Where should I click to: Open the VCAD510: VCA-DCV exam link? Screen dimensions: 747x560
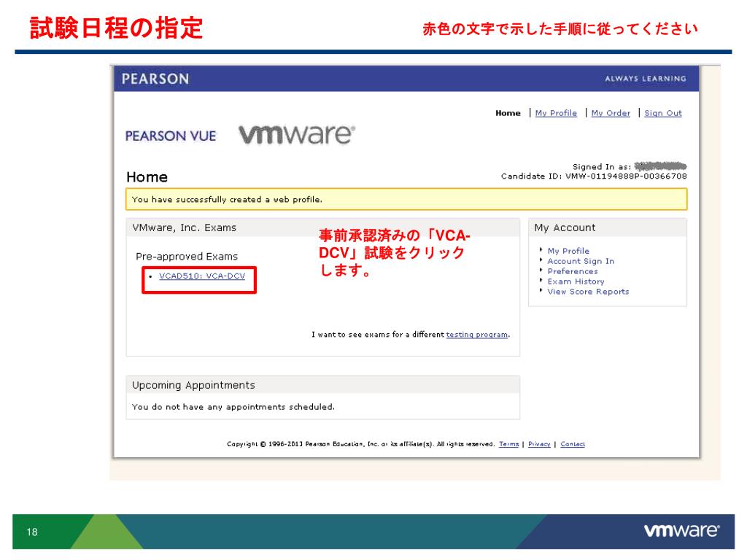(202, 276)
